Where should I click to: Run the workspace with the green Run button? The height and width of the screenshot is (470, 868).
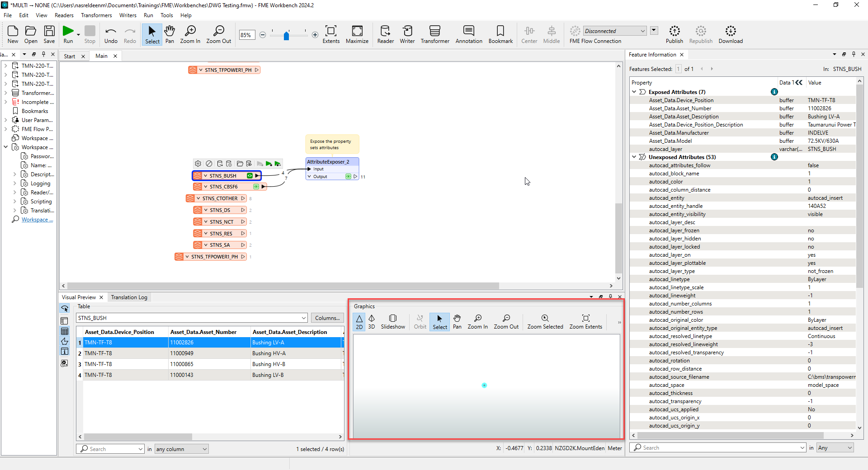[68, 34]
